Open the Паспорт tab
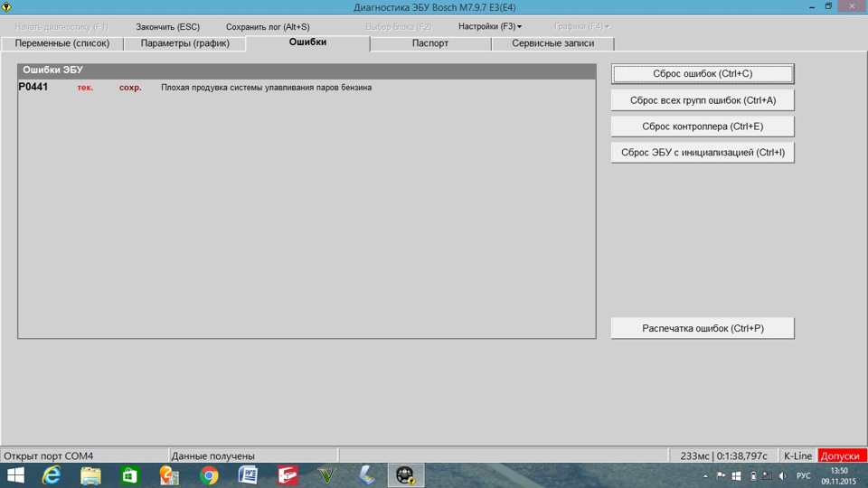The height and width of the screenshot is (488, 868). point(430,43)
